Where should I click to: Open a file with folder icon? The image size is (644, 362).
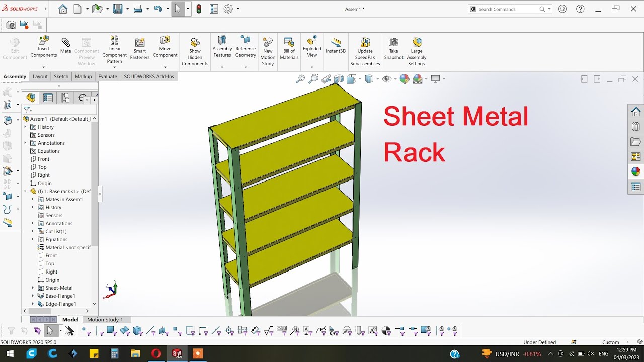(x=97, y=9)
